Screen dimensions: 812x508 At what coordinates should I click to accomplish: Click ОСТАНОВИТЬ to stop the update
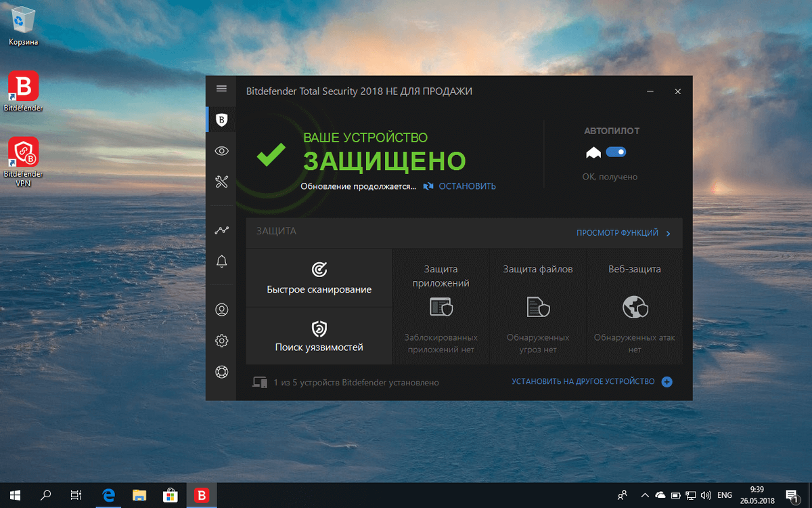coord(467,186)
